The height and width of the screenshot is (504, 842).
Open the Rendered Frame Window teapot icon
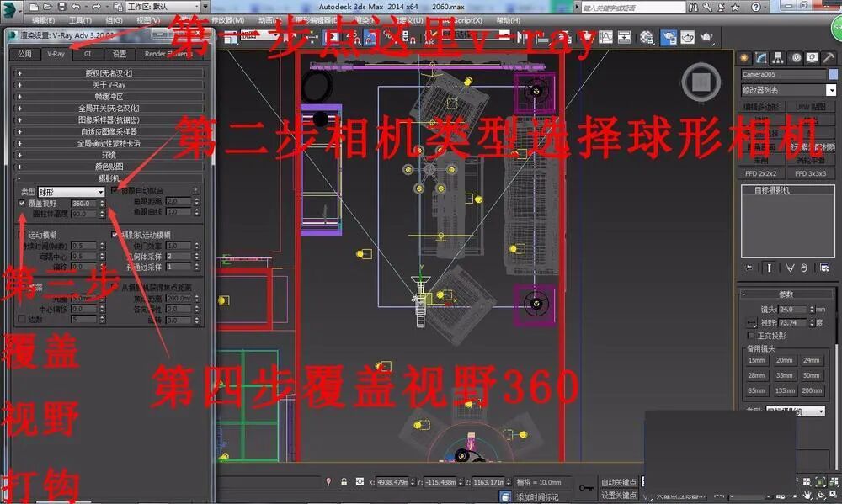point(688,37)
